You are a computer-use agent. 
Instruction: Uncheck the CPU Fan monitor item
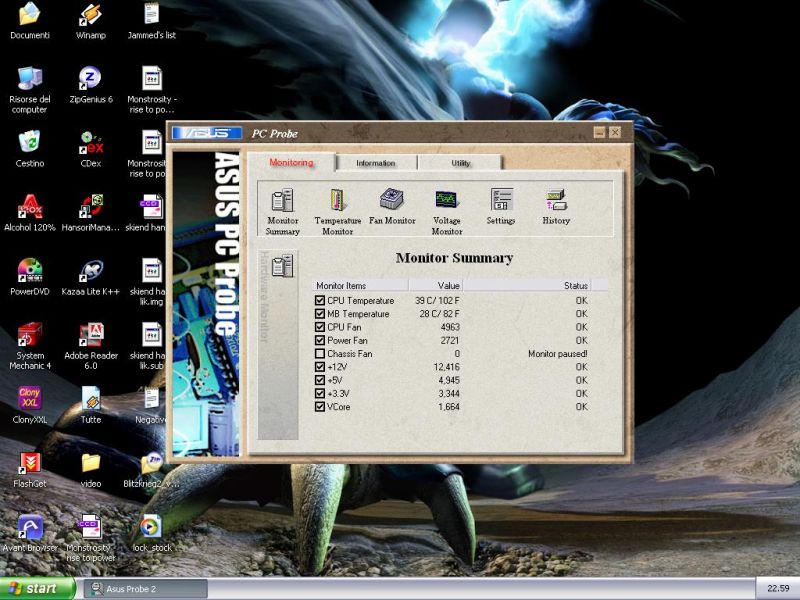point(320,327)
